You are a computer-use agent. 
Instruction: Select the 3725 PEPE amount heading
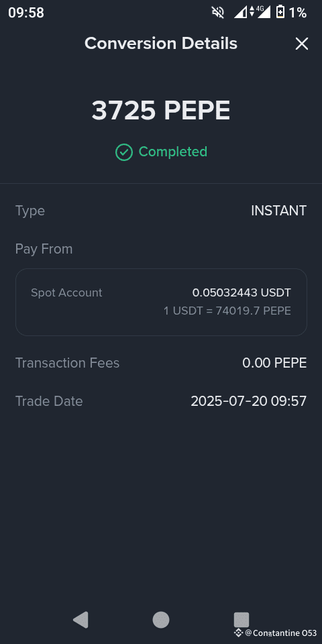tap(161, 111)
